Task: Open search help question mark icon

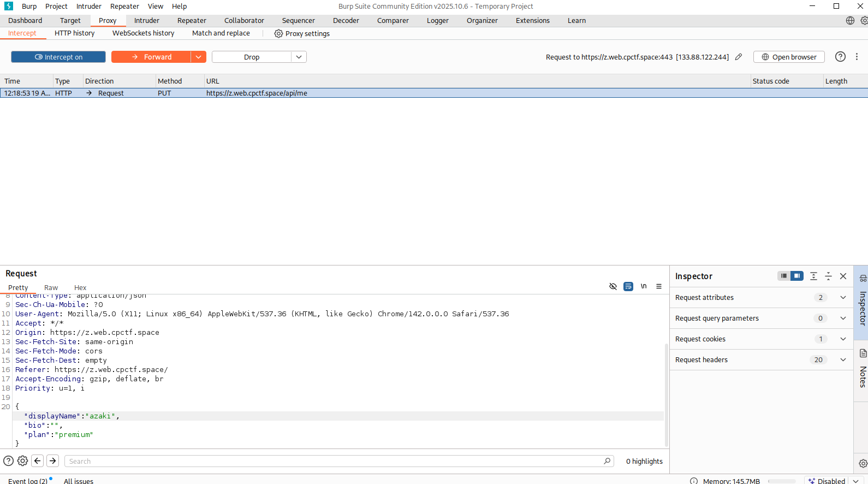Action: coord(9,461)
